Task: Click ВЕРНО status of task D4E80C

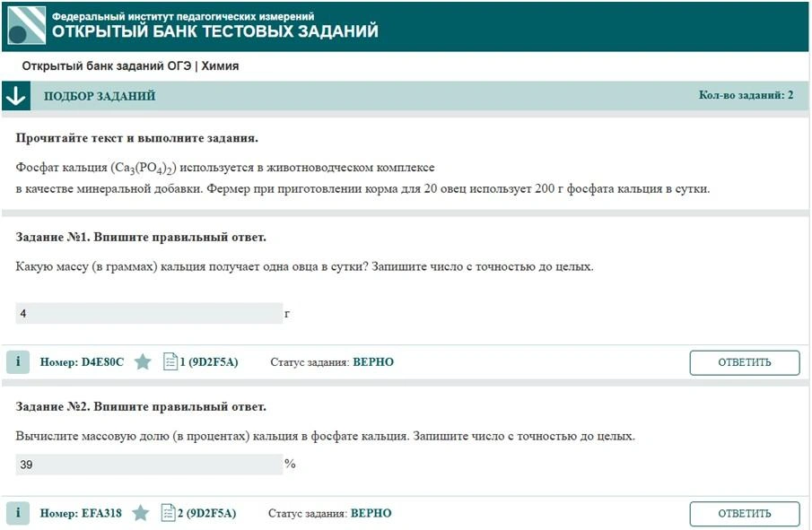Action: pos(373,361)
